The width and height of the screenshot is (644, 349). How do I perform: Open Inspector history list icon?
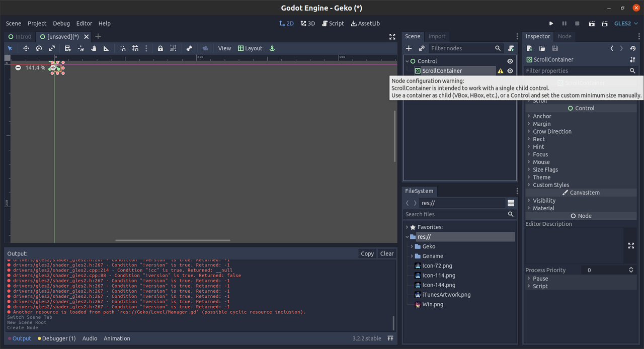click(633, 48)
